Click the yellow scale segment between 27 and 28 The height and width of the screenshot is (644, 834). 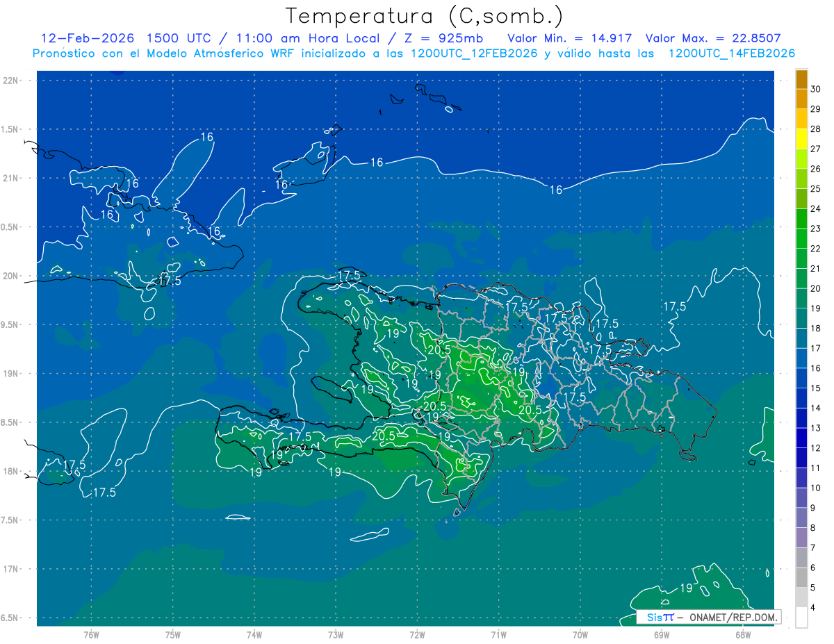click(x=801, y=139)
